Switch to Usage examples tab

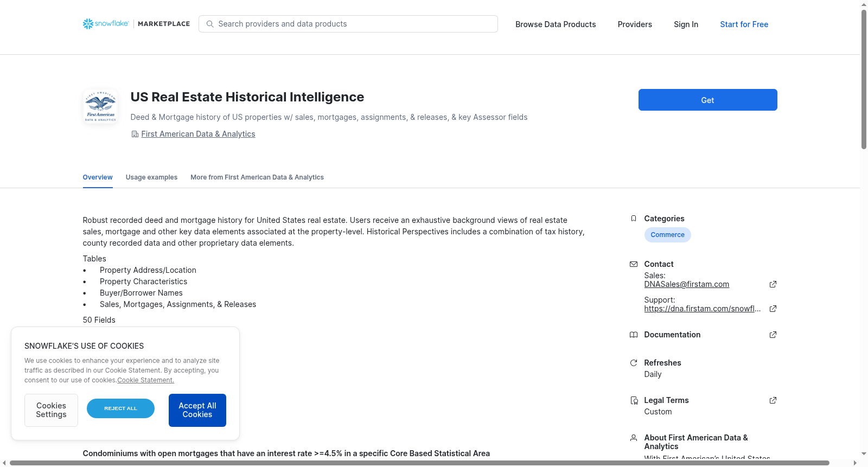(x=151, y=177)
